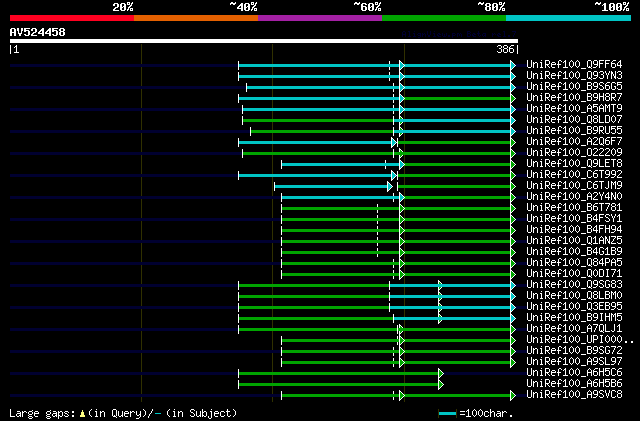
Task: Select hit label UniRef100_B9SG72
Action: tap(574, 351)
